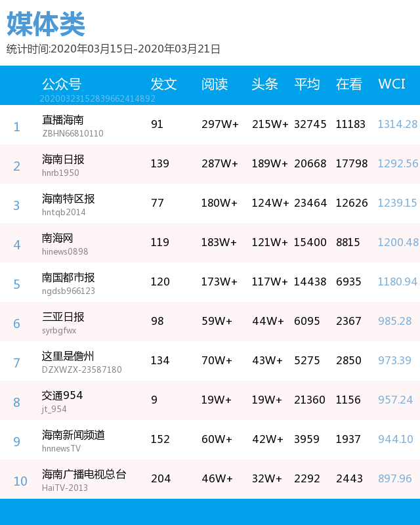Click 交通954 average value 21360

(x=310, y=400)
